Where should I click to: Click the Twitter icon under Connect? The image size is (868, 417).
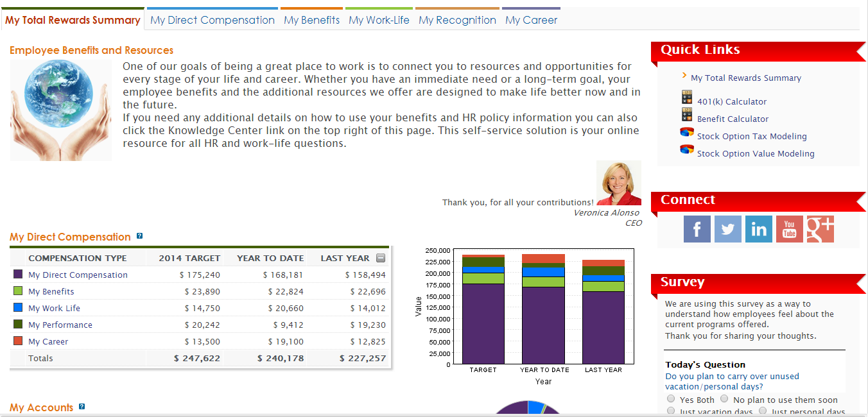point(727,228)
